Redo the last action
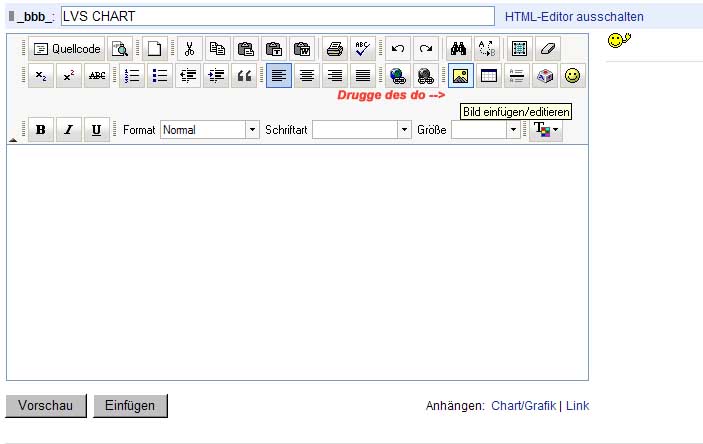Viewport: 703px width, 444px height. click(x=425, y=48)
